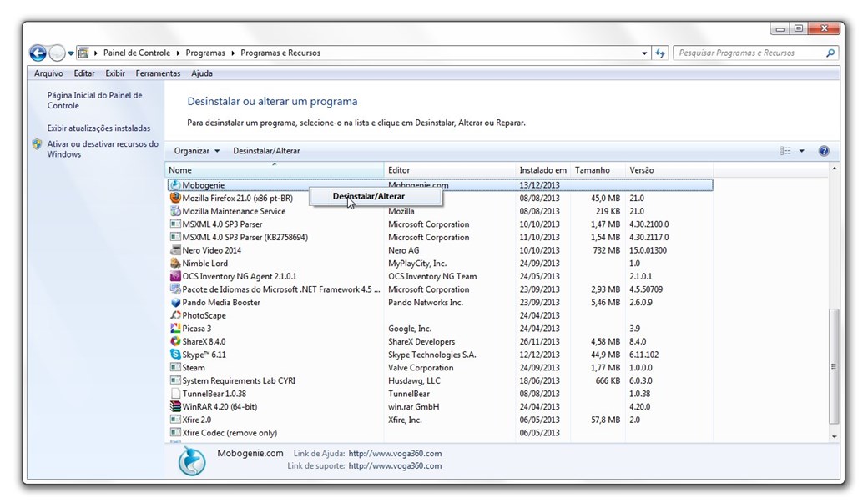
Task: Open Exibir atualizações instaladas link
Action: [98, 128]
